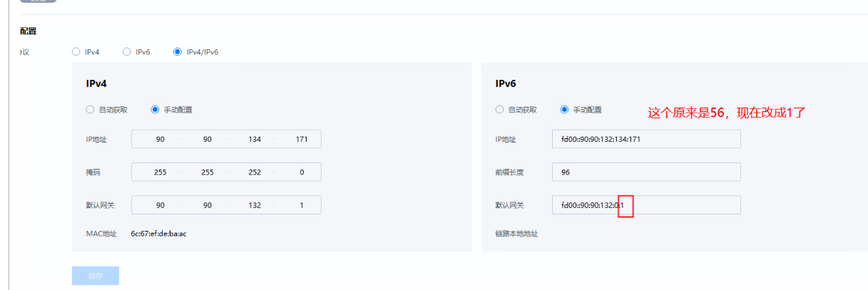The height and width of the screenshot is (290, 868).
Task: Enable 自动获取 in the IPv4 panel
Action: coord(90,110)
